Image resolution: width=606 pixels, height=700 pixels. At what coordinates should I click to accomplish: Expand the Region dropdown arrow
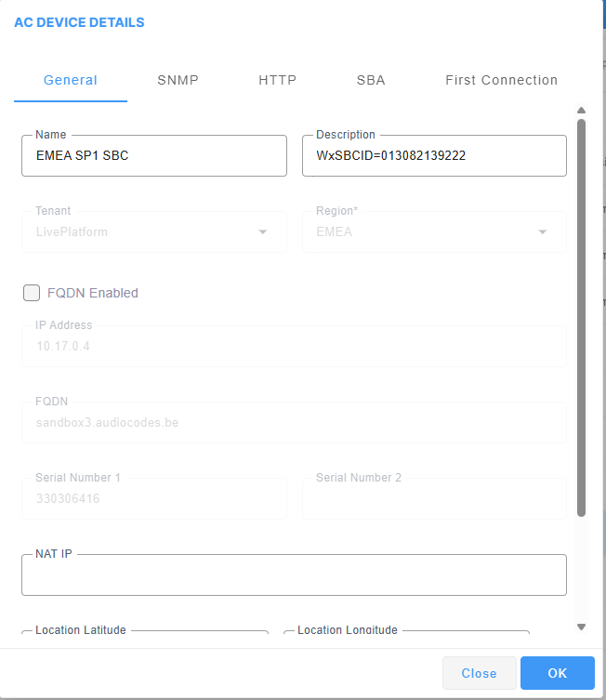[542, 231]
